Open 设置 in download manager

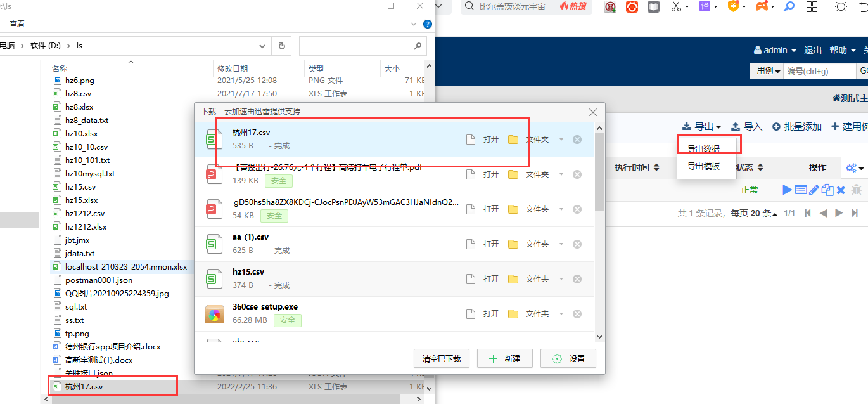coord(568,358)
